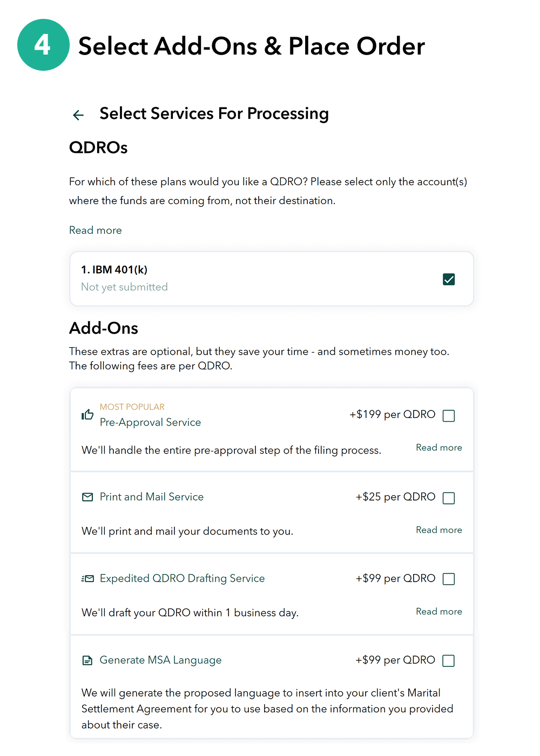Tick the Expedited QDRO Drafting Service checkbox

click(449, 579)
